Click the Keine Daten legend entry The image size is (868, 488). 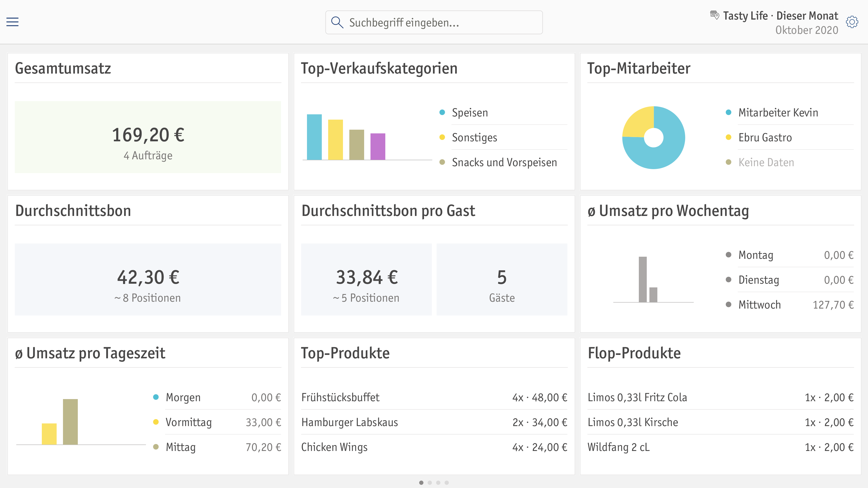(x=789, y=162)
